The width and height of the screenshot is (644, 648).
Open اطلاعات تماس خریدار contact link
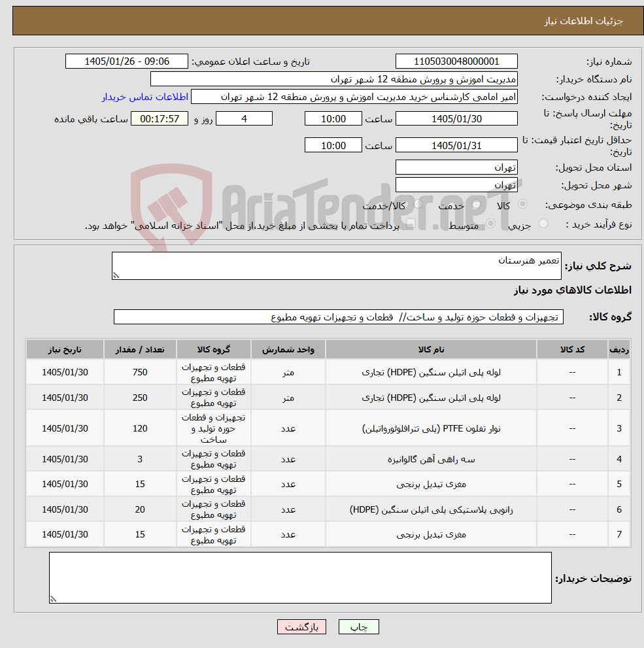tap(145, 97)
